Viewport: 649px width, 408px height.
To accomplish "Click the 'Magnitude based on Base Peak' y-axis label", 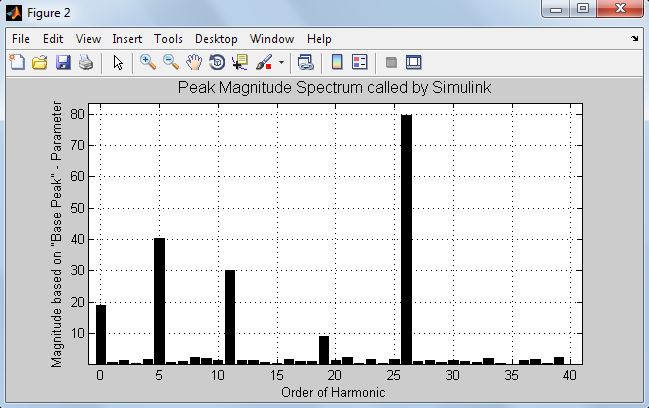I will (56, 234).
